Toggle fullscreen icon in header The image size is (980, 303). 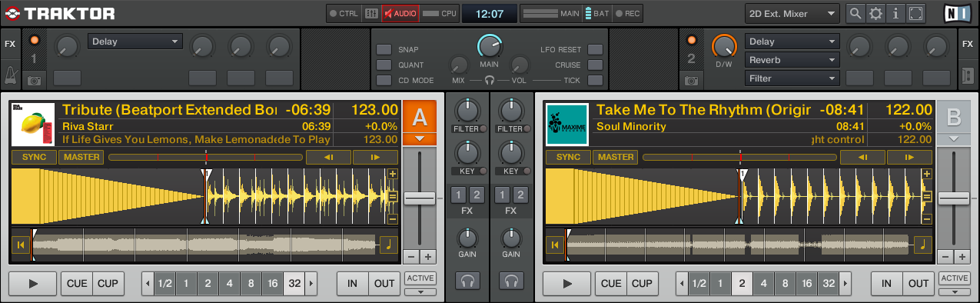pyautogui.click(x=915, y=13)
